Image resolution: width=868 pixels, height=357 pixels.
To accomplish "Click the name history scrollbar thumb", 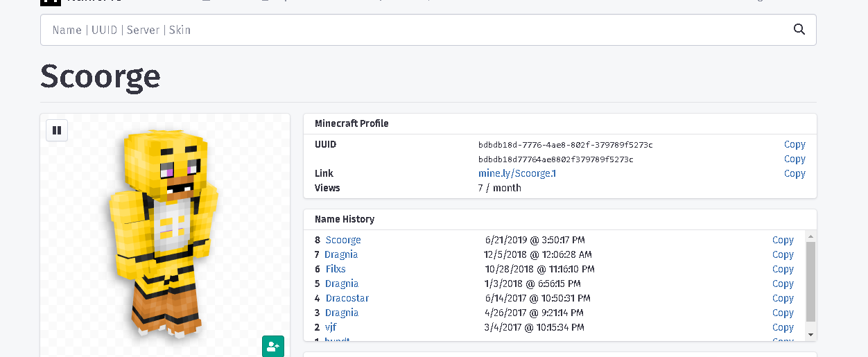I will click(x=810, y=281).
